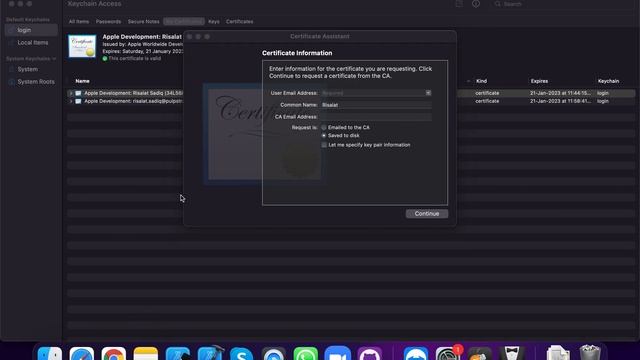Enable Let me specify key pair information

click(x=324, y=145)
